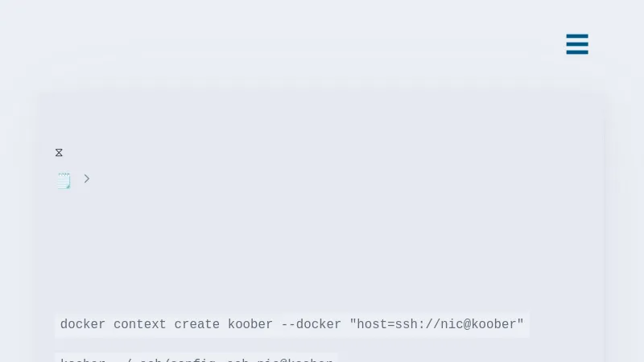Click the word "create" in the command
The width and height of the screenshot is (644, 362).
click(197, 325)
